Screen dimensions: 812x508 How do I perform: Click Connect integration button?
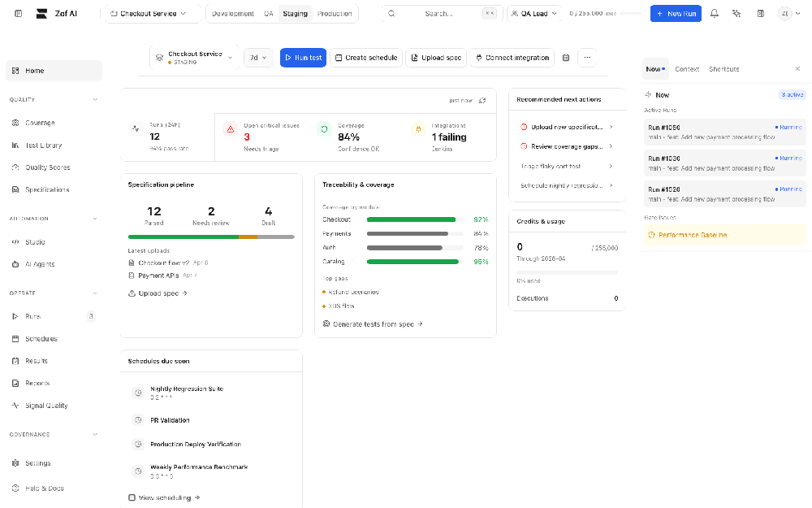pyautogui.click(x=512, y=58)
